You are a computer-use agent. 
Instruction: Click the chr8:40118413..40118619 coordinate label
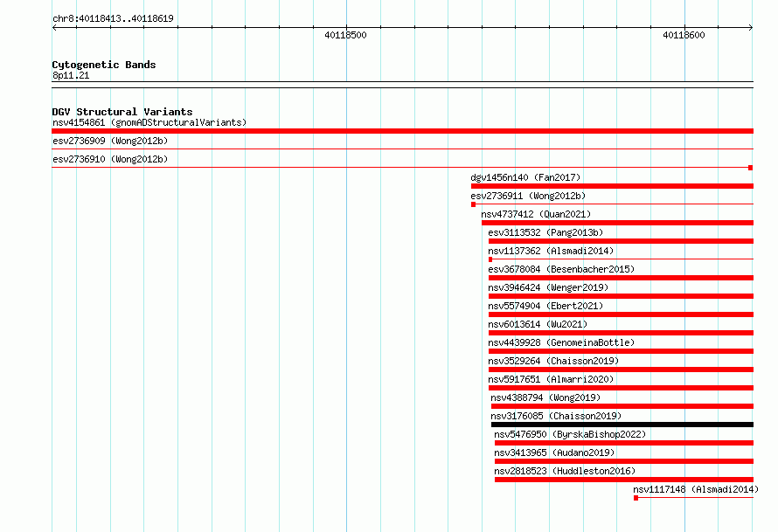pos(113,18)
